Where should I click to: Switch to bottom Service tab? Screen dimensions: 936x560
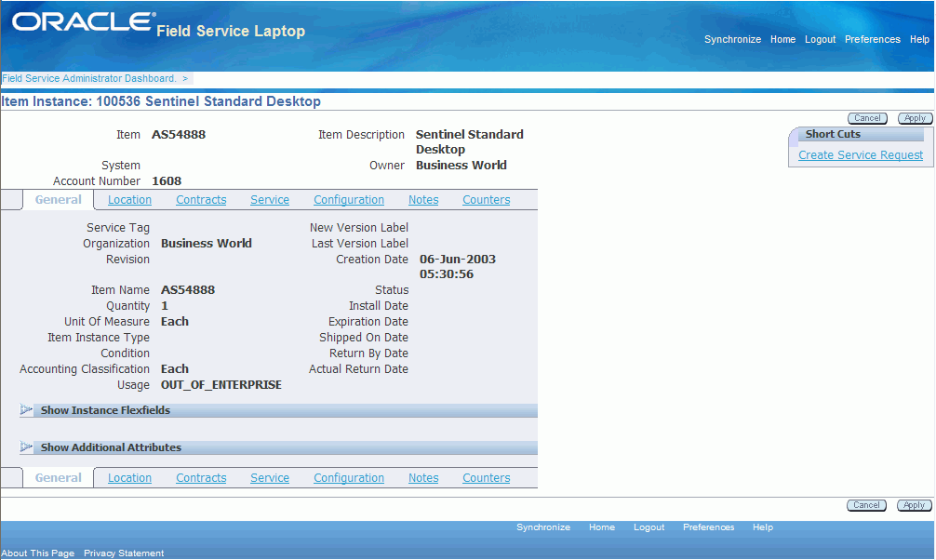270,478
